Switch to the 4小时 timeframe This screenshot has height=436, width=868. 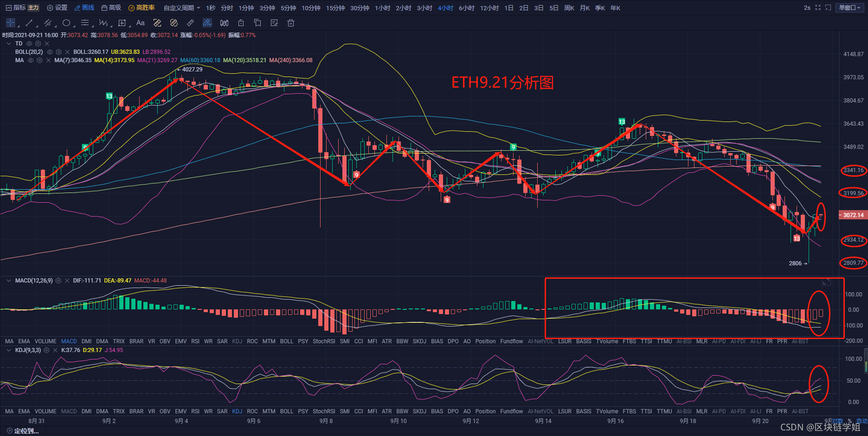pyautogui.click(x=445, y=8)
